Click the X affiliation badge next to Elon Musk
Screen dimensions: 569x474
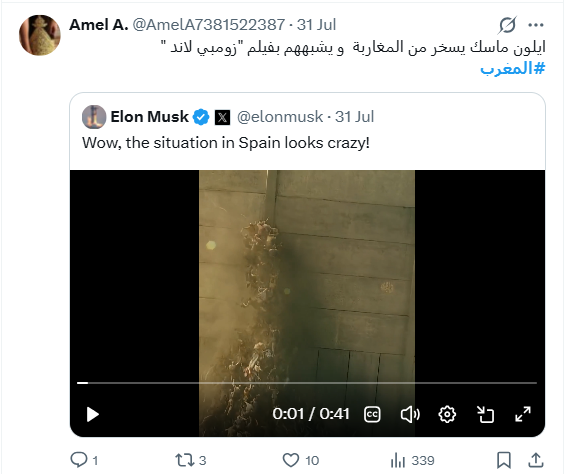222,117
